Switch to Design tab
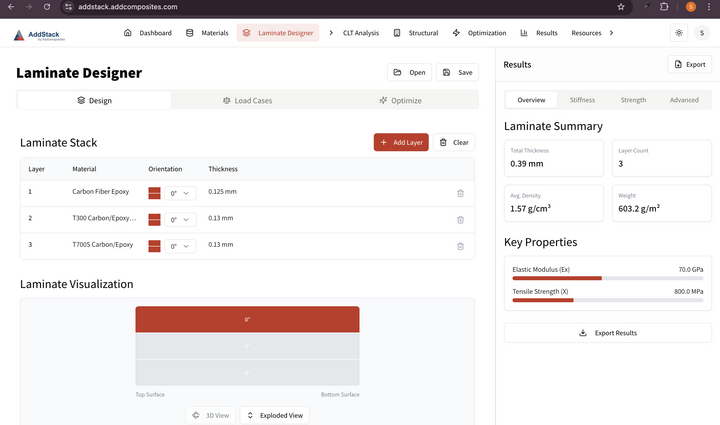 pos(94,101)
